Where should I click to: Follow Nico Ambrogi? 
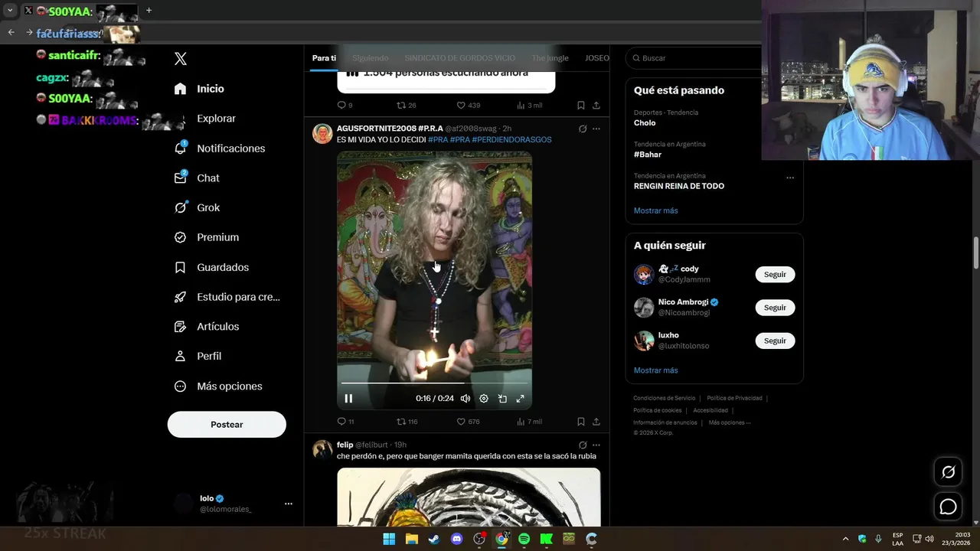(775, 308)
